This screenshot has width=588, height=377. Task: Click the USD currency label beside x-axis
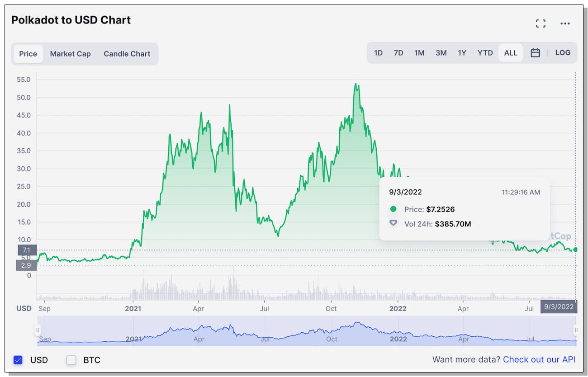tap(24, 308)
